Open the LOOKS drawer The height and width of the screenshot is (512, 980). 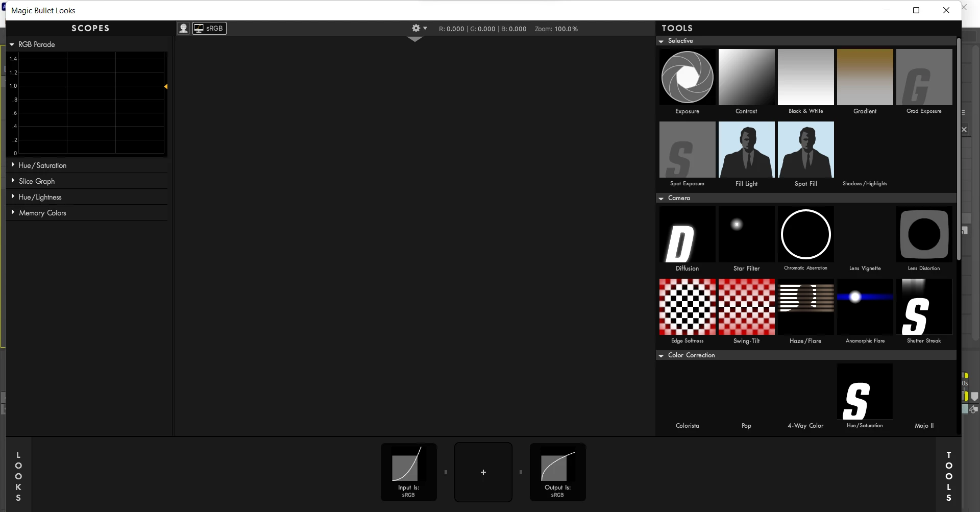[x=18, y=476]
